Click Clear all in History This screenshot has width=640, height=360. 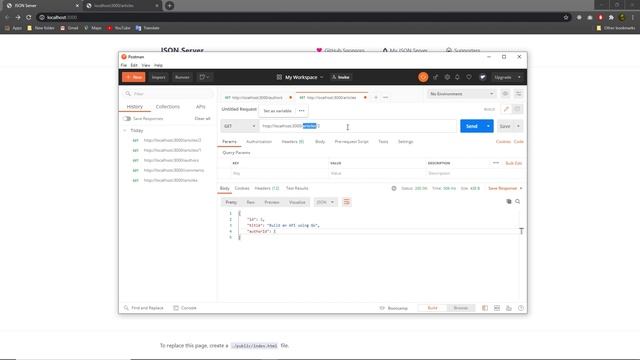point(202,119)
